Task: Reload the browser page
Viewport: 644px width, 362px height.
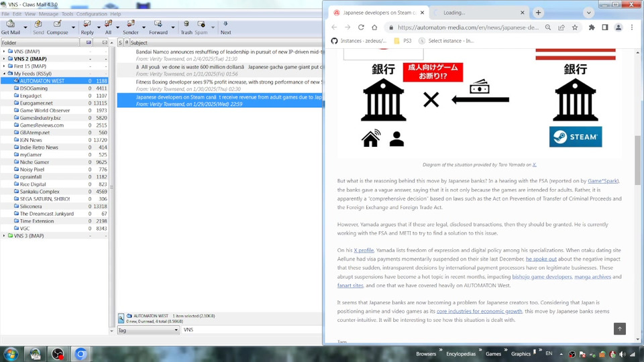Action: (361, 27)
